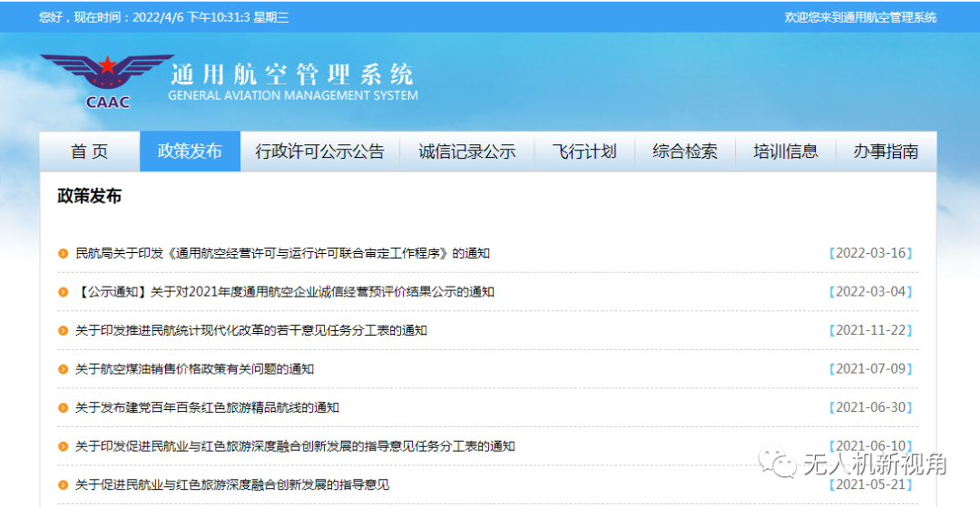Go to the 办事指南 tab

887,151
